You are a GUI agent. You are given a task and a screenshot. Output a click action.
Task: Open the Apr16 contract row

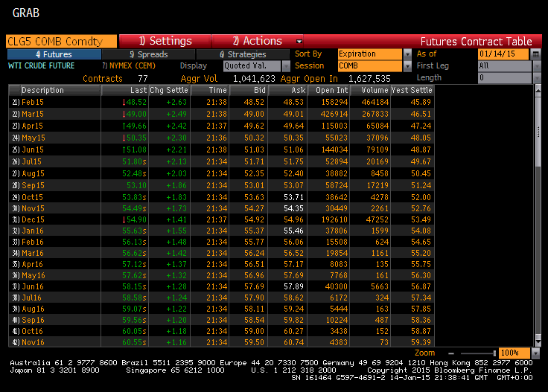tap(221, 264)
